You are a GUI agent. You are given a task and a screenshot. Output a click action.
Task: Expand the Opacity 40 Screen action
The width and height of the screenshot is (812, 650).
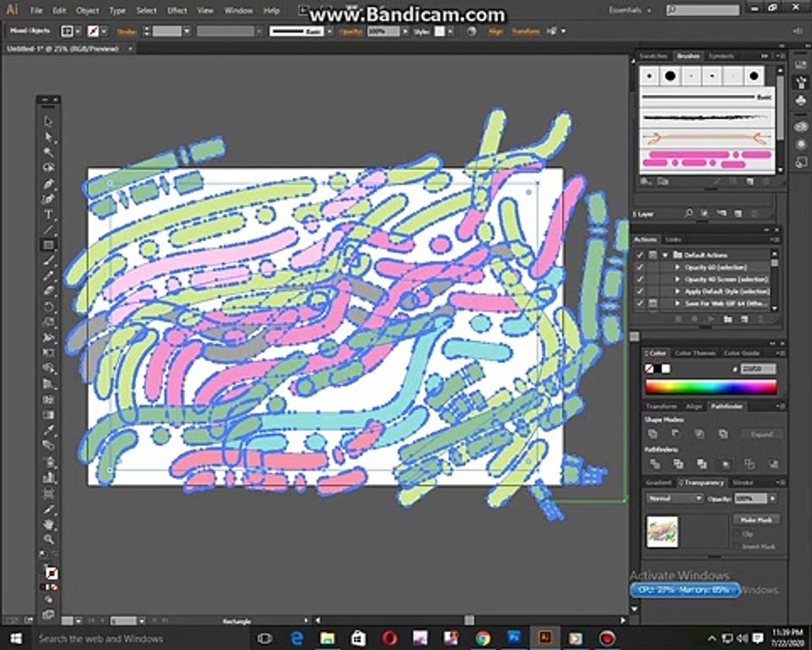coord(678,279)
